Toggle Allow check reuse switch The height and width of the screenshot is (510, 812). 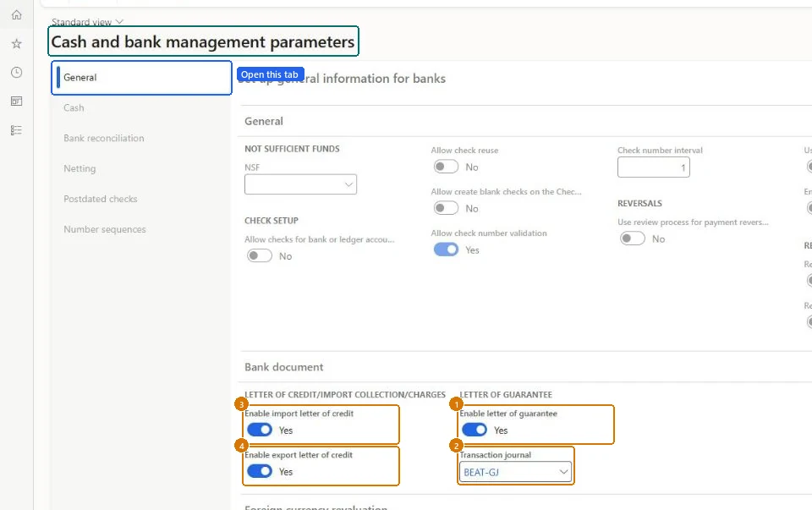446,167
